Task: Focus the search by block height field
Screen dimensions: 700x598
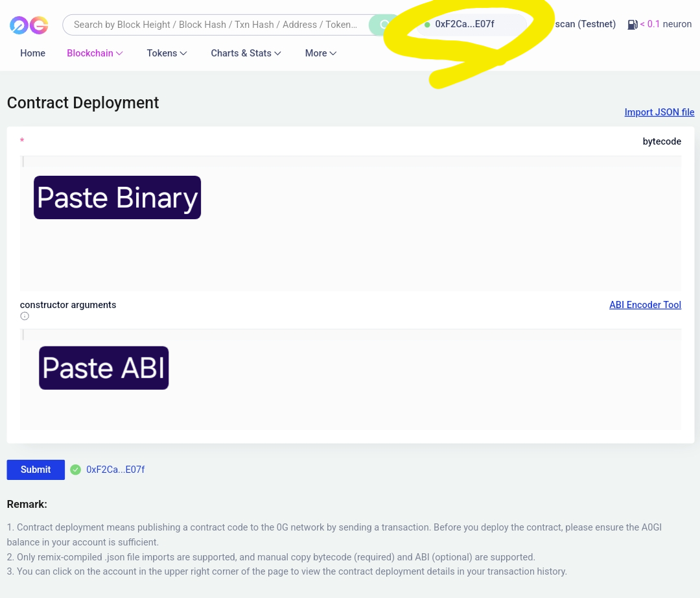Action: click(x=216, y=25)
